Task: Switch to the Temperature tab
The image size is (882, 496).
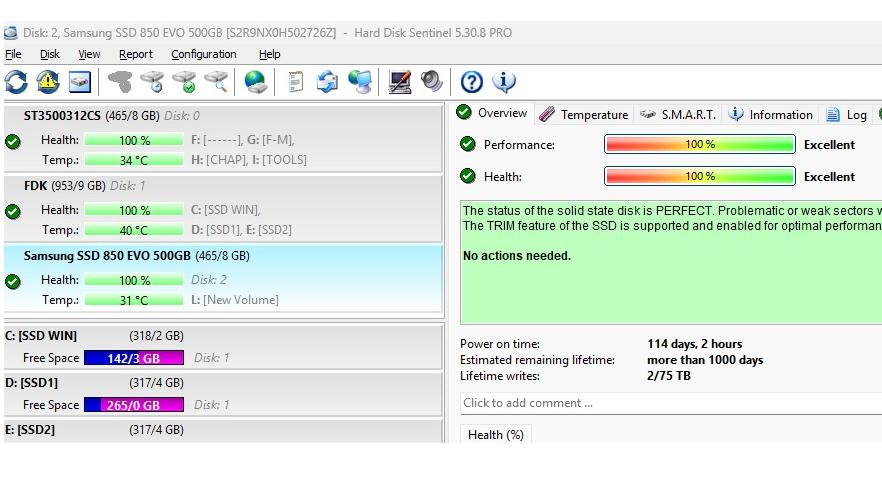Action: click(583, 115)
